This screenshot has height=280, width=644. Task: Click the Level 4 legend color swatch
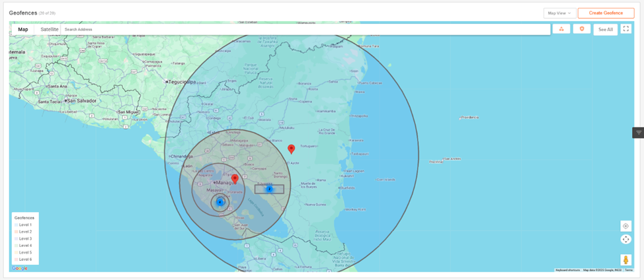click(16, 246)
